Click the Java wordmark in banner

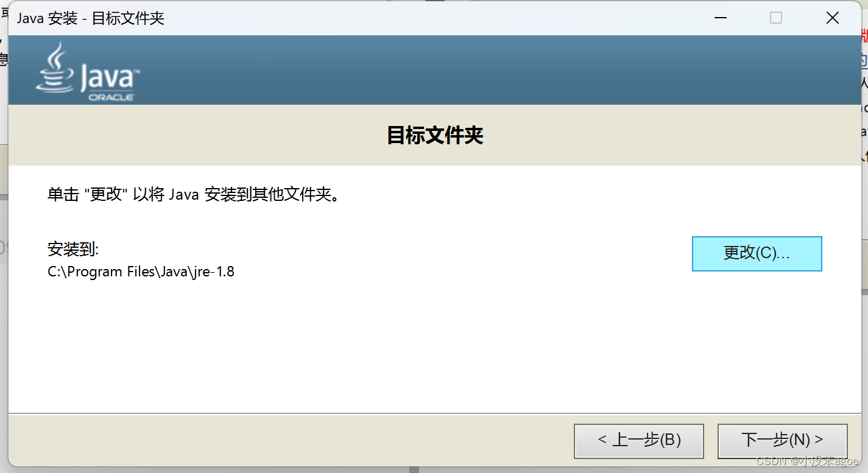coord(110,78)
